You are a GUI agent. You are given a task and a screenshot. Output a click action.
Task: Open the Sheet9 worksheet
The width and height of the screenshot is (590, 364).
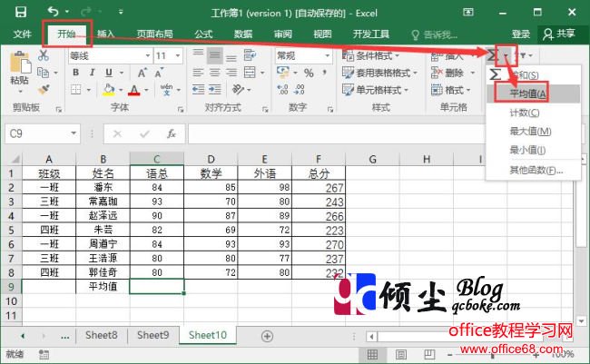pos(152,335)
